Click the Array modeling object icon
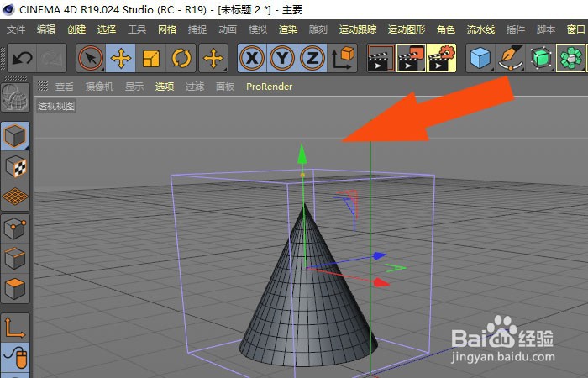This screenshot has height=378, width=588. [570, 58]
